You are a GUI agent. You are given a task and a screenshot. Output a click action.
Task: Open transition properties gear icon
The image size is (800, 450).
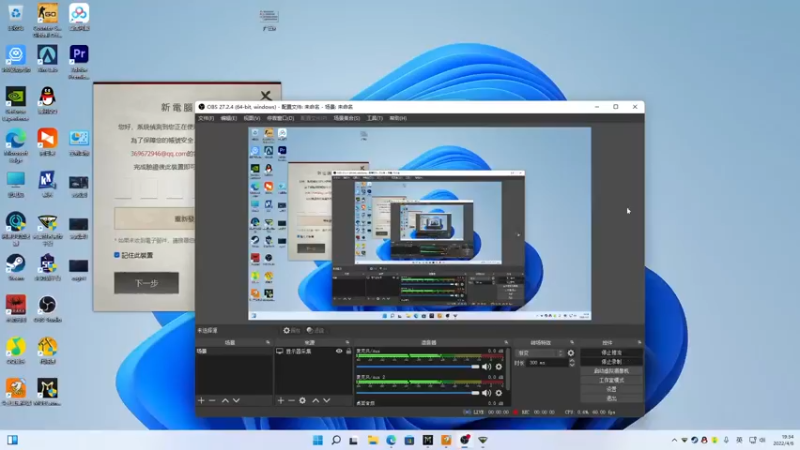(x=570, y=353)
